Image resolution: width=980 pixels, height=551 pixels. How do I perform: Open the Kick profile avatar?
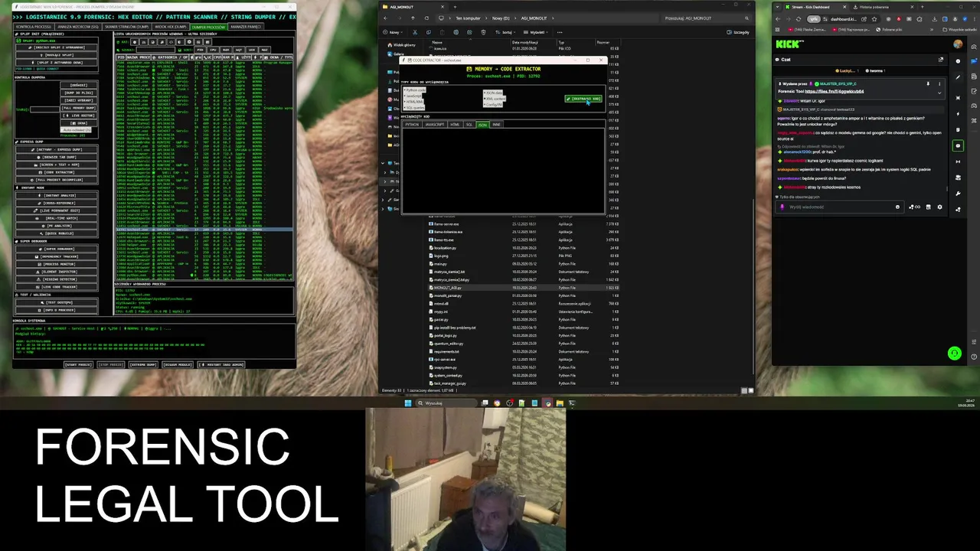coord(958,44)
